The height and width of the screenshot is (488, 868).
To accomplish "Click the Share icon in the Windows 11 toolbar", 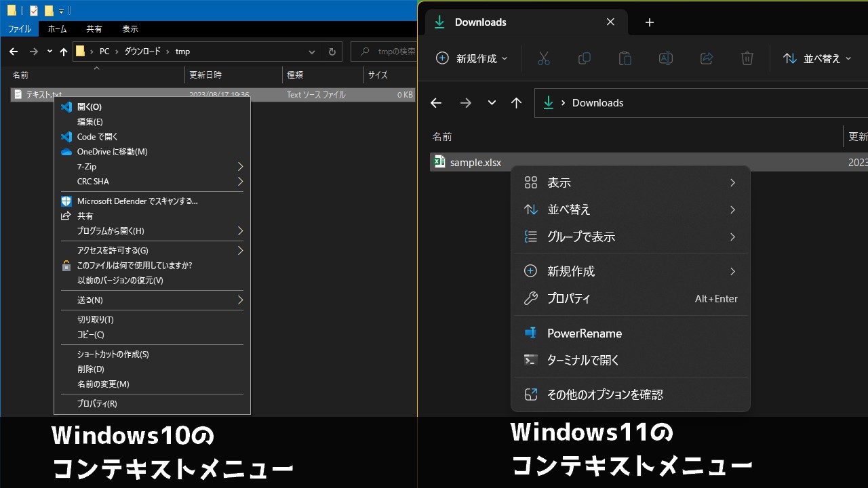I will point(706,58).
